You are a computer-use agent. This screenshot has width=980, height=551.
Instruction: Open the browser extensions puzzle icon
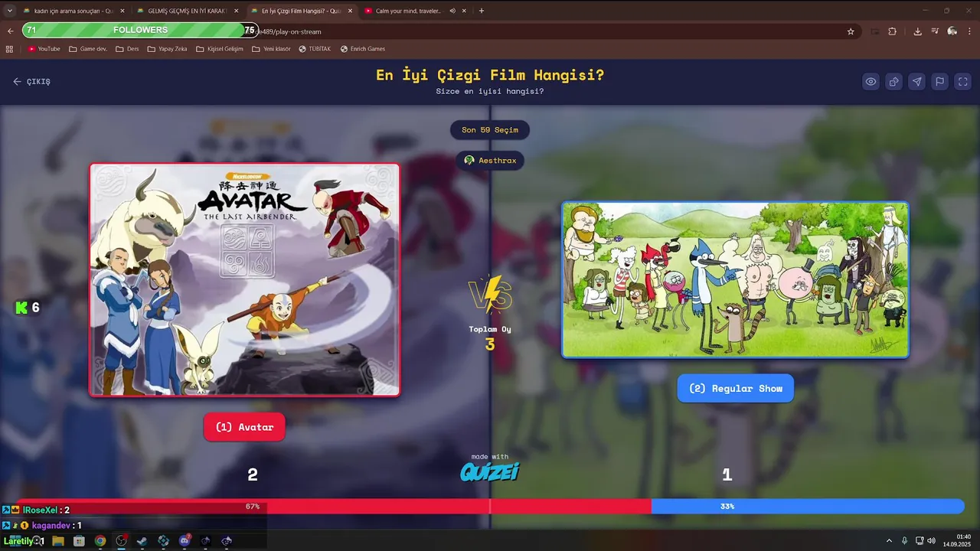(x=892, y=31)
